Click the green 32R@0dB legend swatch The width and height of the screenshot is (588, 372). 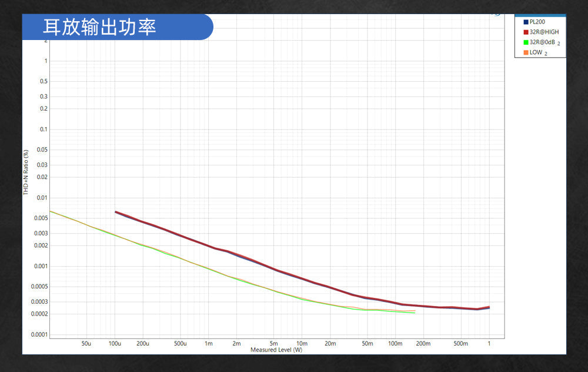click(526, 42)
